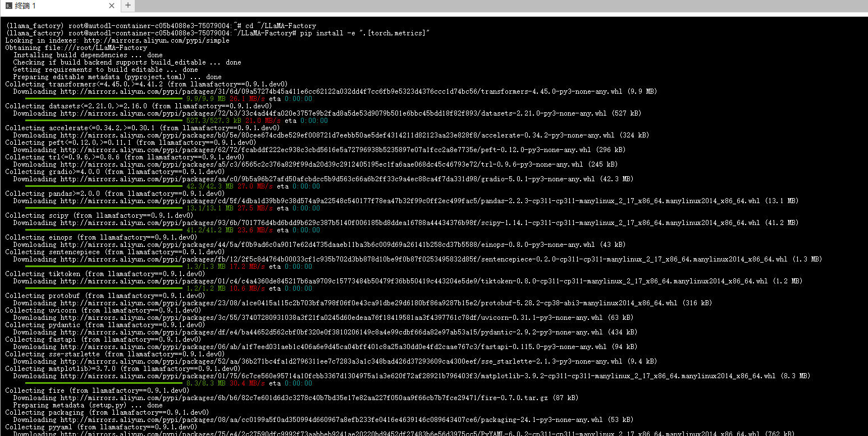Image resolution: width=868 pixels, height=436 pixels.
Task: Click the tiktoken-0.8.0 wheel download line
Action: tap(408, 281)
